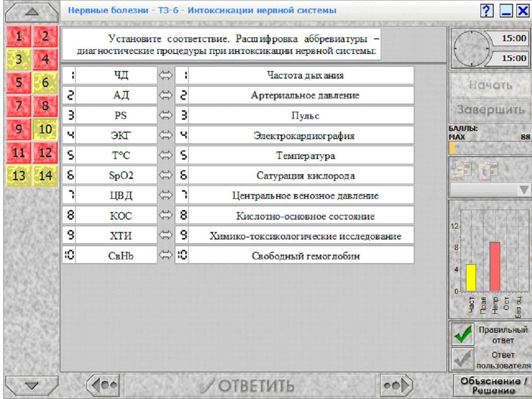Jump to question 4
The image size is (532, 399).
[x=45, y=59]
